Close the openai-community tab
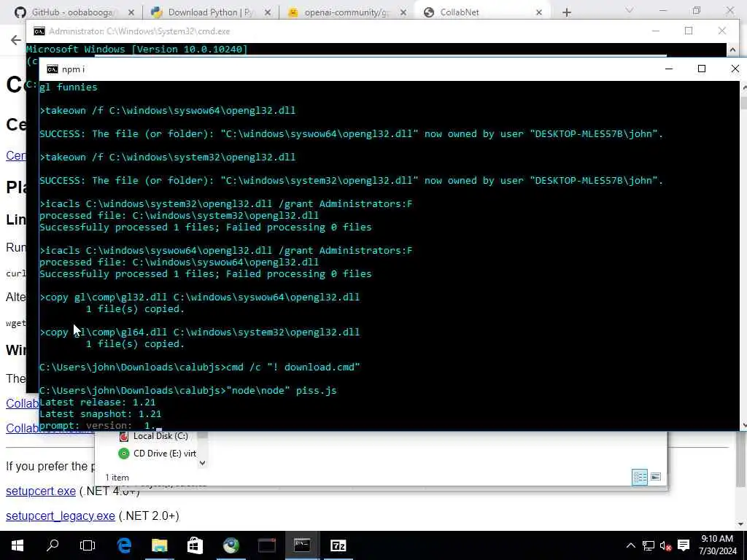 point(403,12)
